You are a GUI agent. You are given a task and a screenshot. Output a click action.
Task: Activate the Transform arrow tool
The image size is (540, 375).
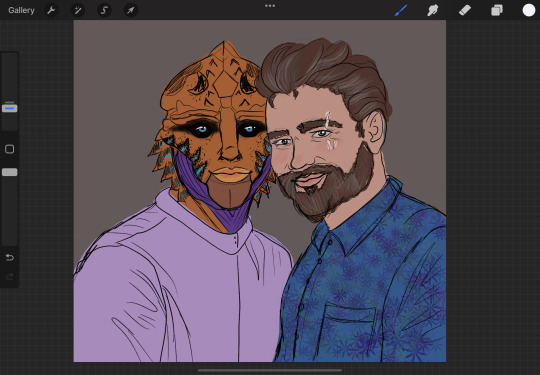[x=131, y=10]
